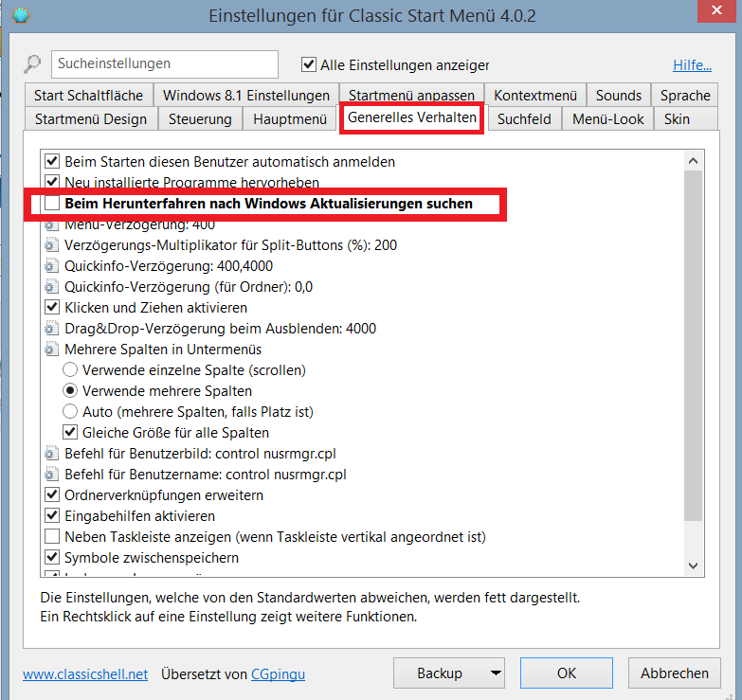
Task: Click the scrollbar up arrow
Action: tap(694, 161)
